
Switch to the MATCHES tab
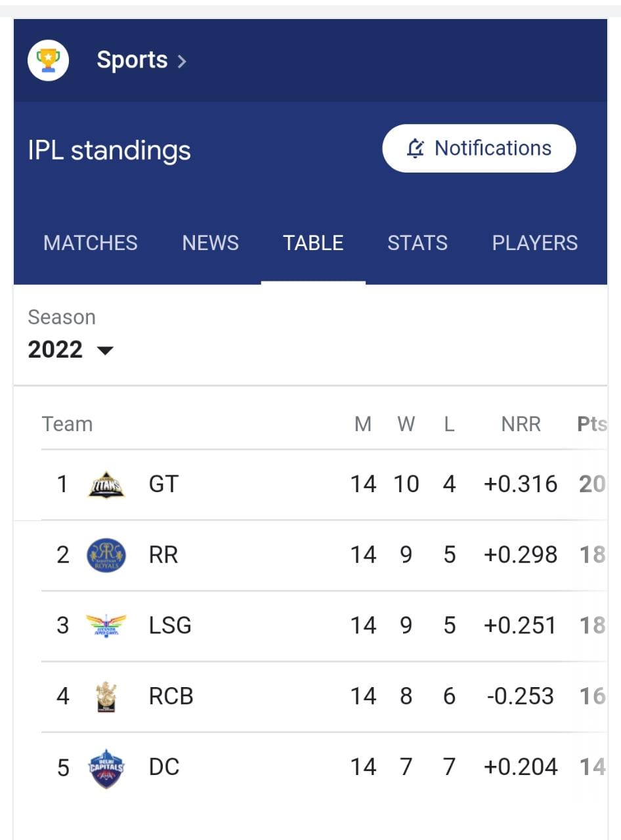[x=91, y=243]
